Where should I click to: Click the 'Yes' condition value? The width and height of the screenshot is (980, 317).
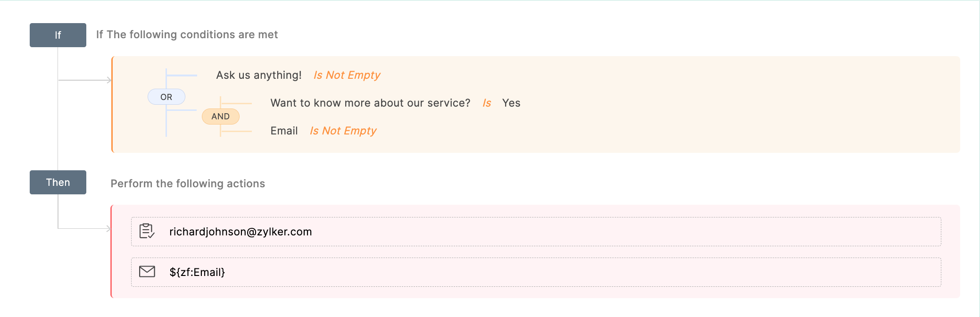tap(511, 103)
